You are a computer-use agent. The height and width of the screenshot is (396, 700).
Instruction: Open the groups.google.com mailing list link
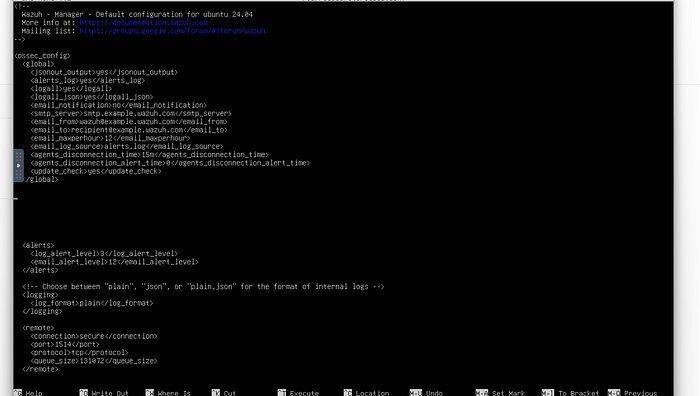172,31
